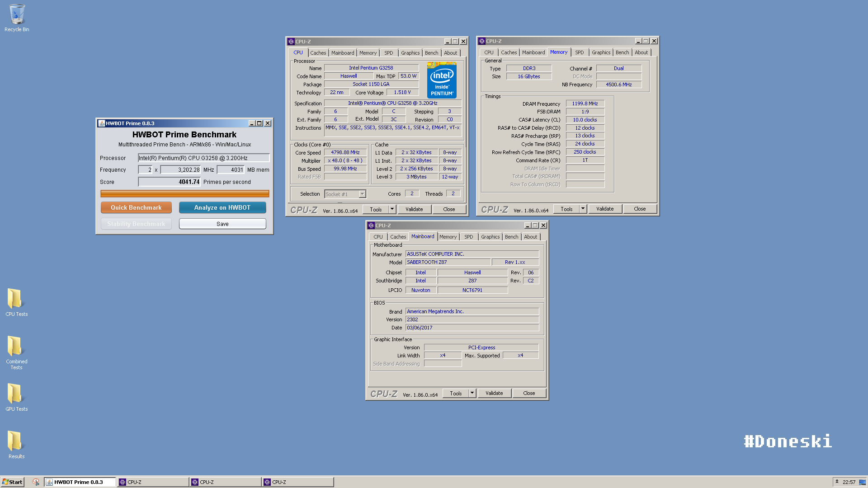
Task: Expand Tools dropdown arrow in Mainboard window
Action: click(472, 393)
